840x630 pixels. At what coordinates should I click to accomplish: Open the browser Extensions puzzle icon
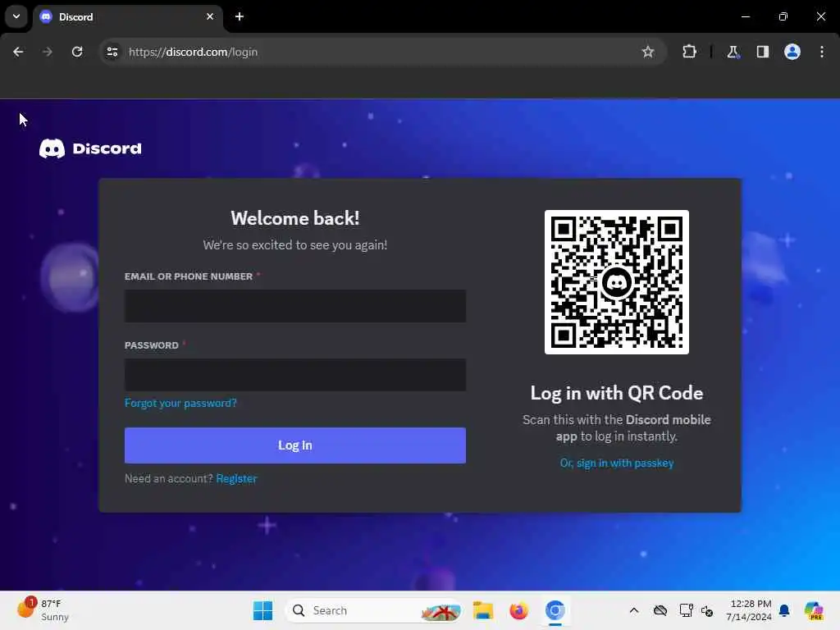pyautogui.click(x=689, y=52)
